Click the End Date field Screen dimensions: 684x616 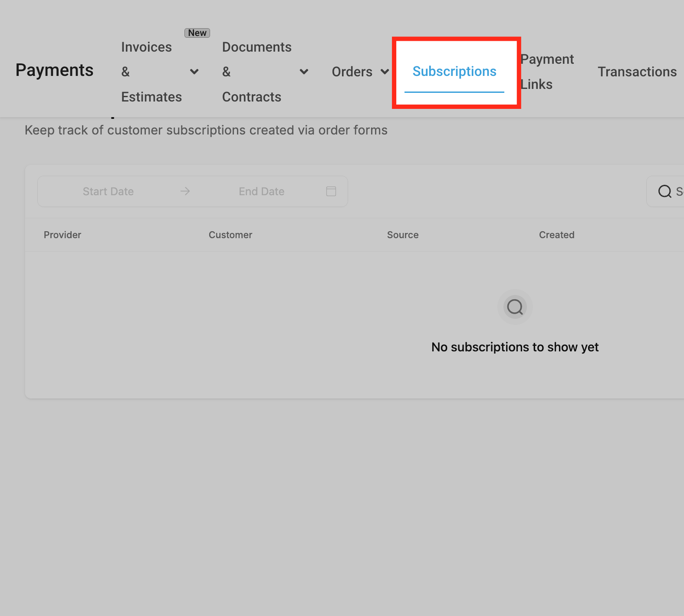262,191
